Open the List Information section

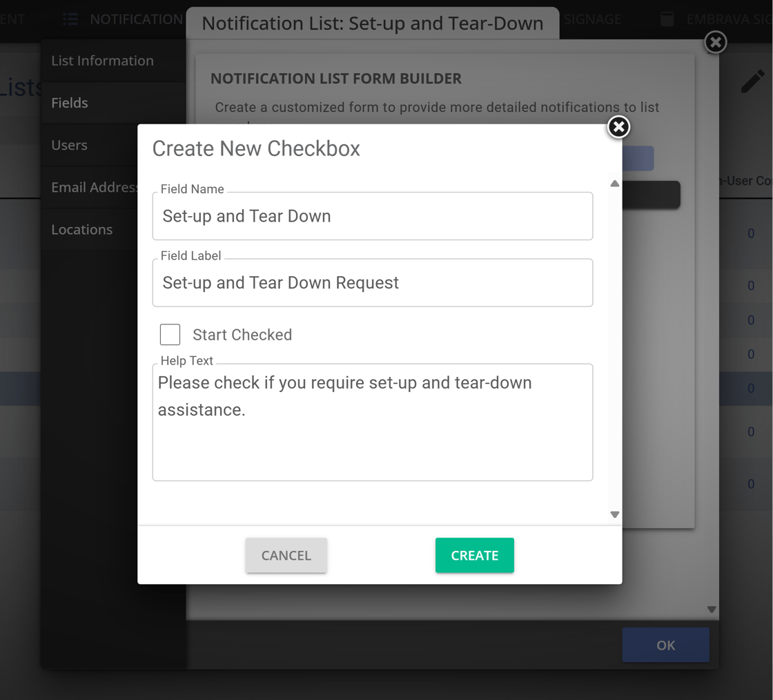tap(102, 61)
